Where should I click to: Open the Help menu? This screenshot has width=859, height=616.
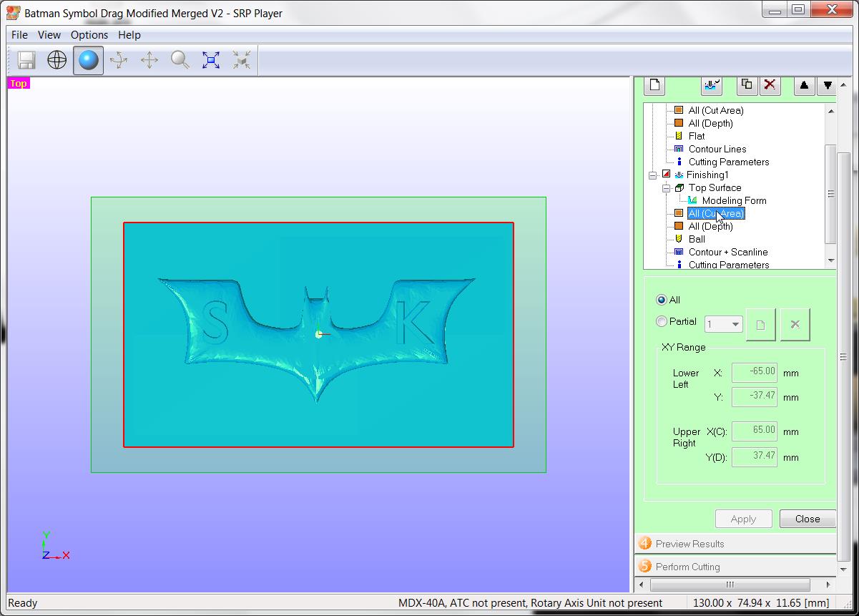129,34
